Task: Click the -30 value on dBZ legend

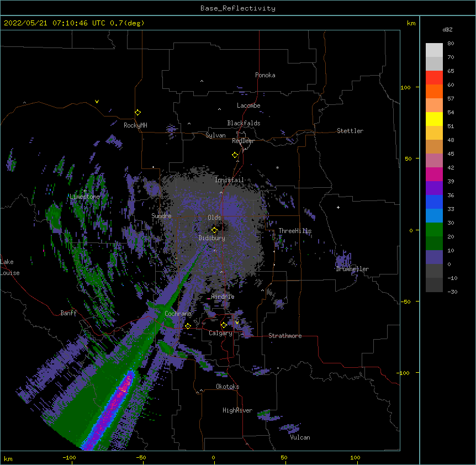Action: tap(452, 292)
